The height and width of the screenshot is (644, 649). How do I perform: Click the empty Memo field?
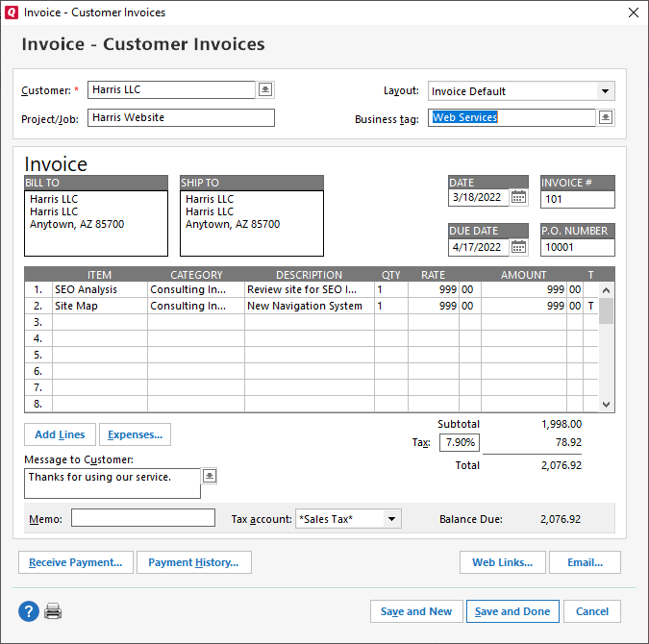click(x=143, y=518)
